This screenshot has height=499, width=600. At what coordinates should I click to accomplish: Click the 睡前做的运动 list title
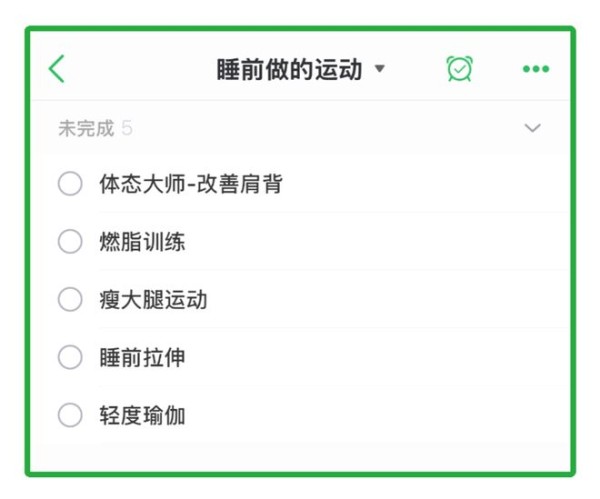point(289,69)
